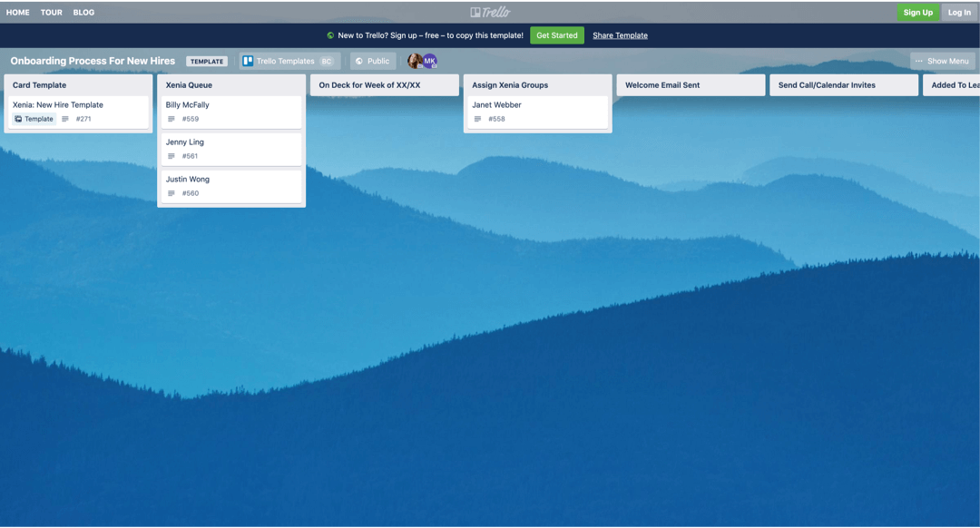Click the description icon on Janet Webber's card

pos(478,118)
